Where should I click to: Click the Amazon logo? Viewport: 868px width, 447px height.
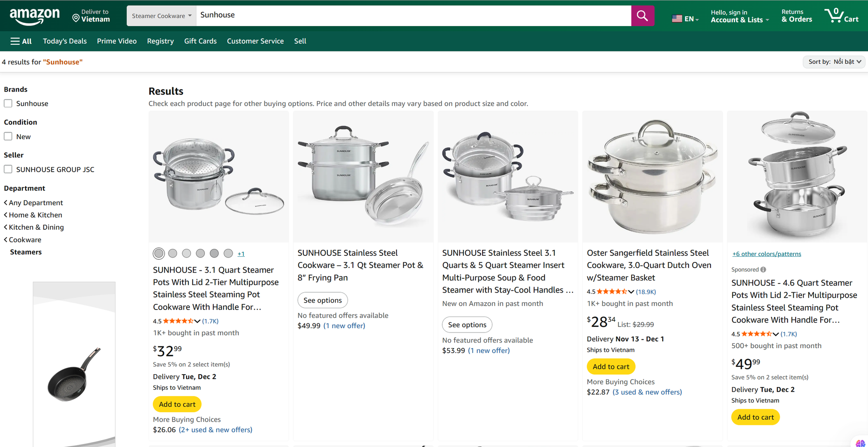pos(35,16)
